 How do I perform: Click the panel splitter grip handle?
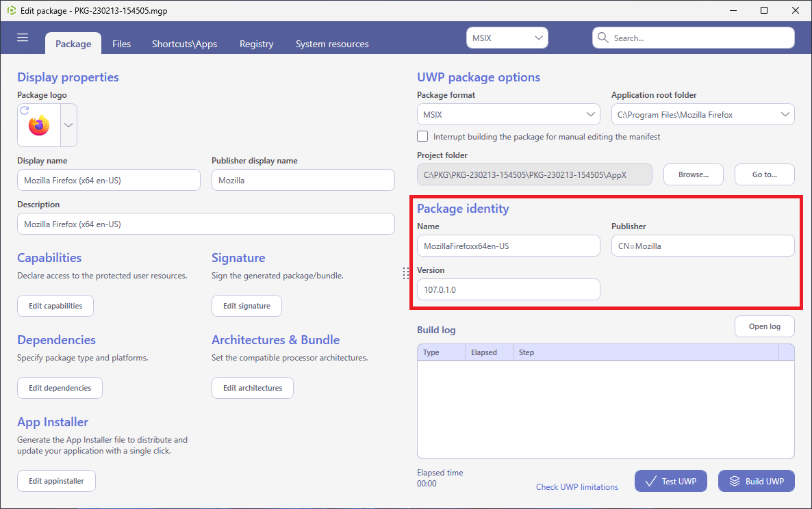click(x=406, y=274)
